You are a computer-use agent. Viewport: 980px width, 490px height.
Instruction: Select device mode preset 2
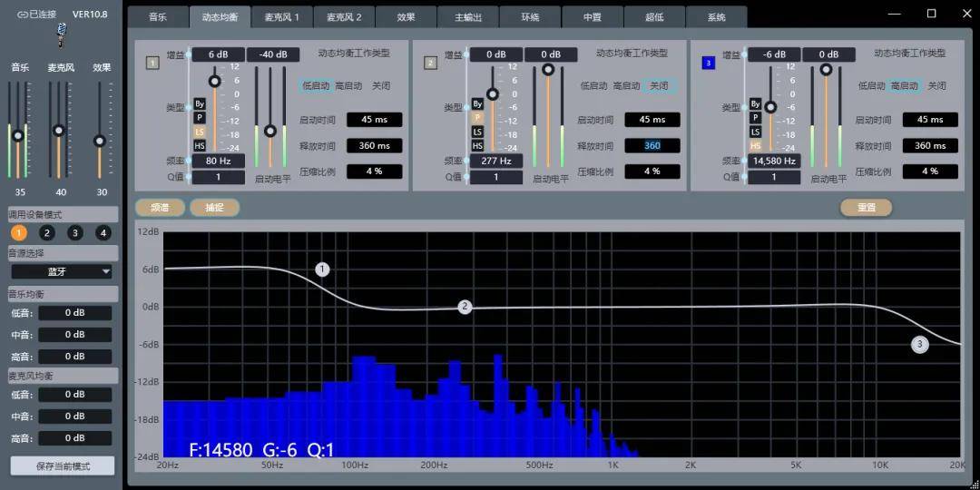click(47, 232)
